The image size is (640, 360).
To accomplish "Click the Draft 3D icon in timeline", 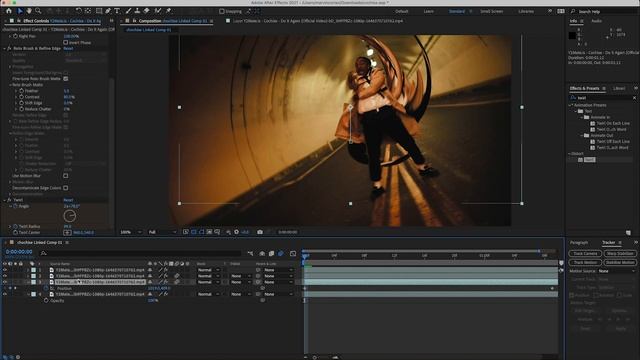I will [x=262, y=253].
